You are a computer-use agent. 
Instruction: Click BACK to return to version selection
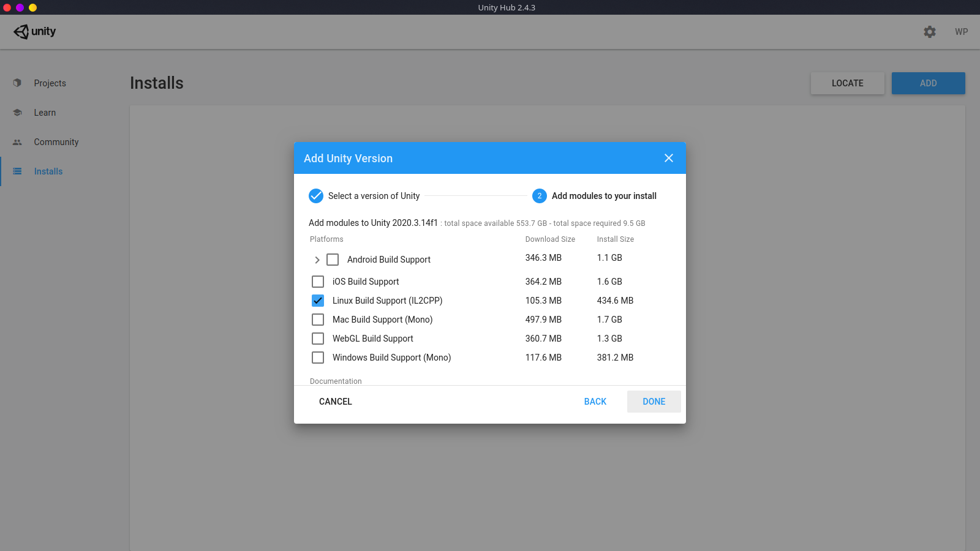pos(595,402)
